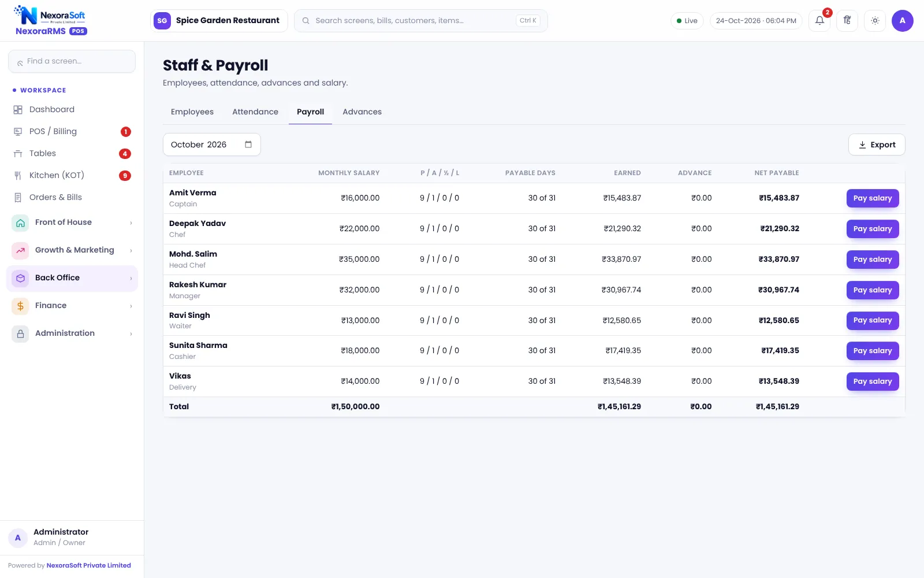The height and width of the screenshot is (578, 924).
Task: Pay salary for Ravi Singh
Action: pos(873,320)
